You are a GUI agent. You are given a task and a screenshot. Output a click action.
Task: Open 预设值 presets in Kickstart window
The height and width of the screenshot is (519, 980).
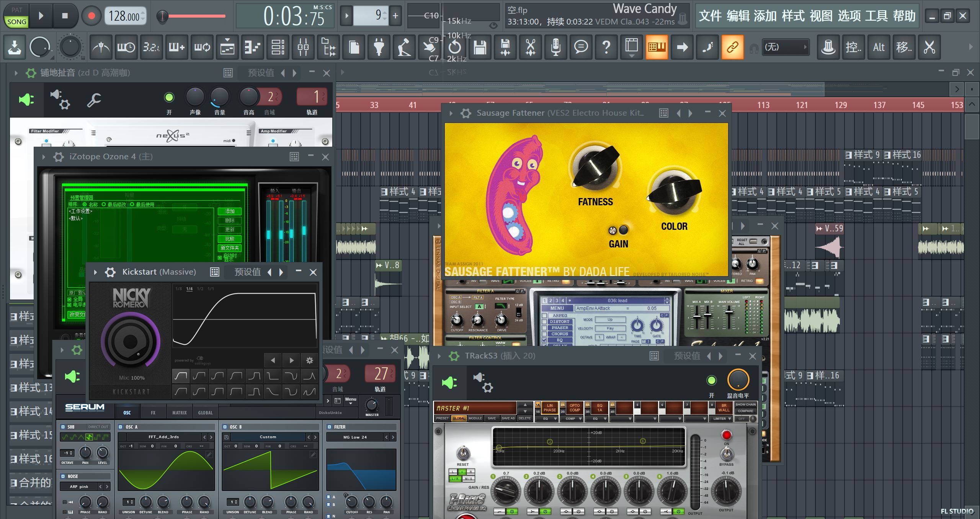[247, 272]
